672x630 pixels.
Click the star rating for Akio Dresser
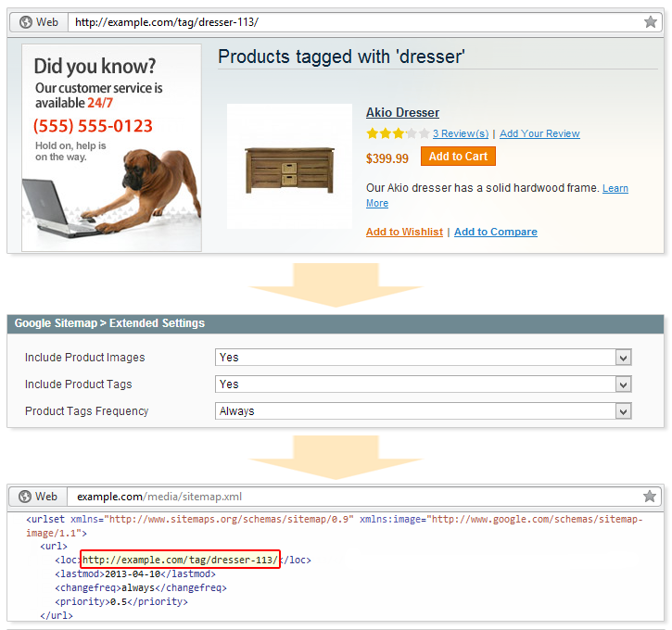(x=398, y=133)
